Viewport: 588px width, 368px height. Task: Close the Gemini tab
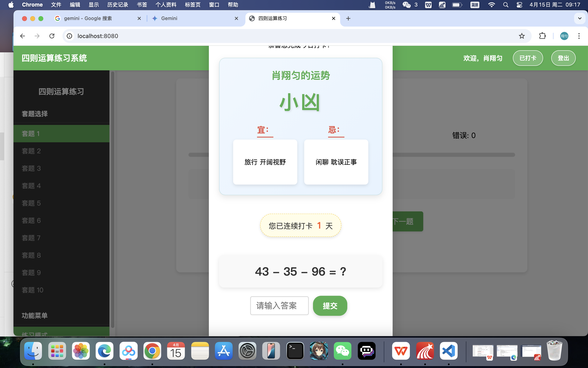click(236, 18)
